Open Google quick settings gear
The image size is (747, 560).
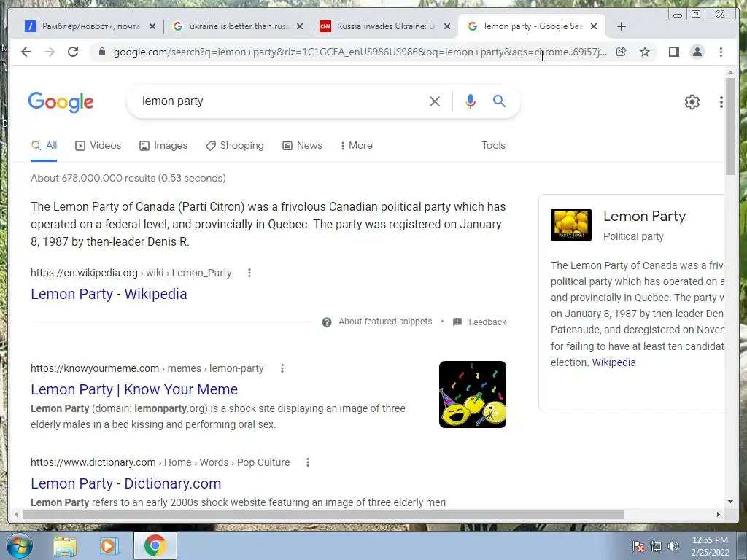point(692,102)
